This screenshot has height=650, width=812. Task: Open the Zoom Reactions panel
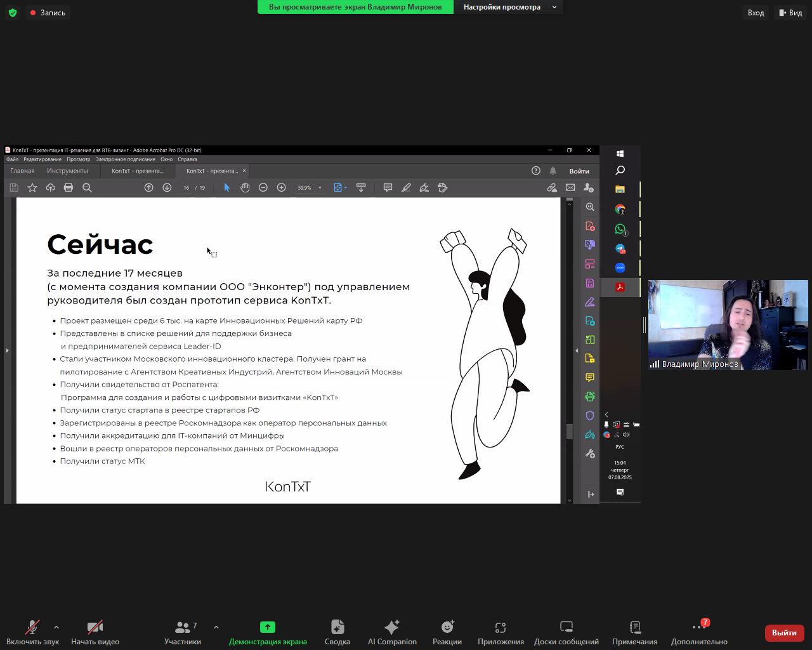[447, 632]
